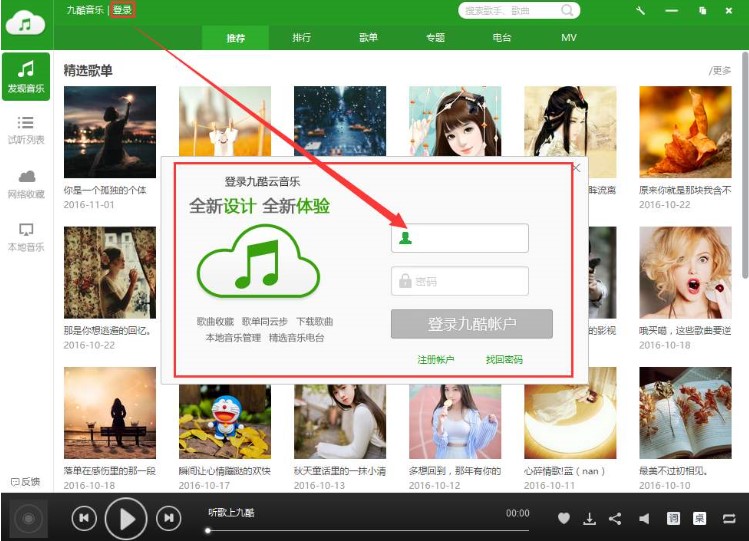The height and width of the screenshot is (541, 749).
Task: Open the snowy street playlist thumbnail
Action: point(340,121)
